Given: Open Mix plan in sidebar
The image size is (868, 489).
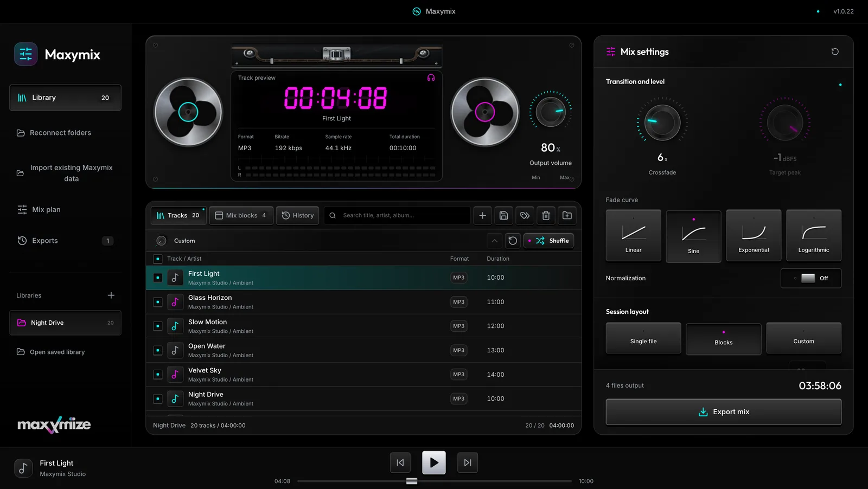Looking at the screenshot, I should (x=65, y=210).
